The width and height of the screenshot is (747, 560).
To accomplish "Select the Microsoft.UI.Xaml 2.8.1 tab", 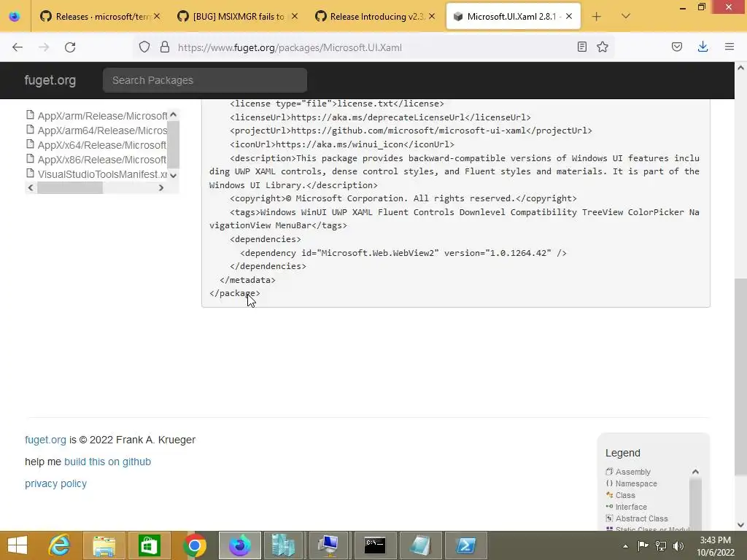I will 513,17.
